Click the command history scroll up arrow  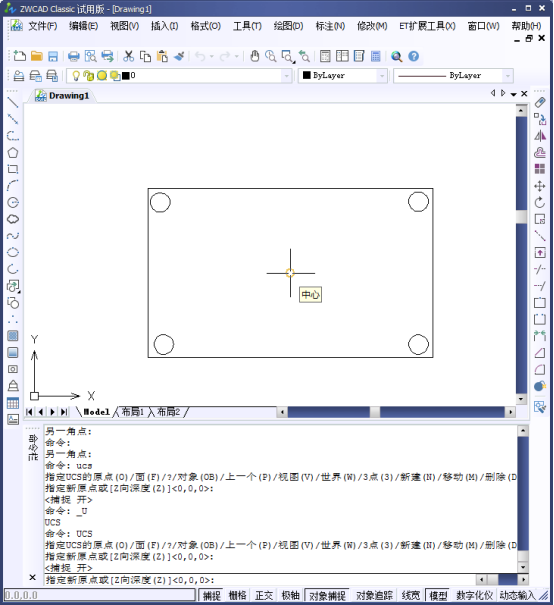(523, 431)
